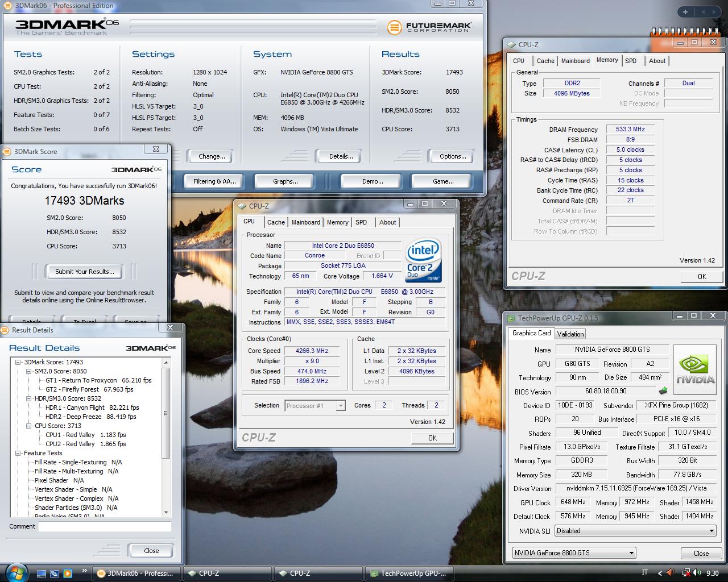Screen dimensions: 728x582
Task: Collapse the HDR/SM3.0 Score tree node
Action: [29, 398]
